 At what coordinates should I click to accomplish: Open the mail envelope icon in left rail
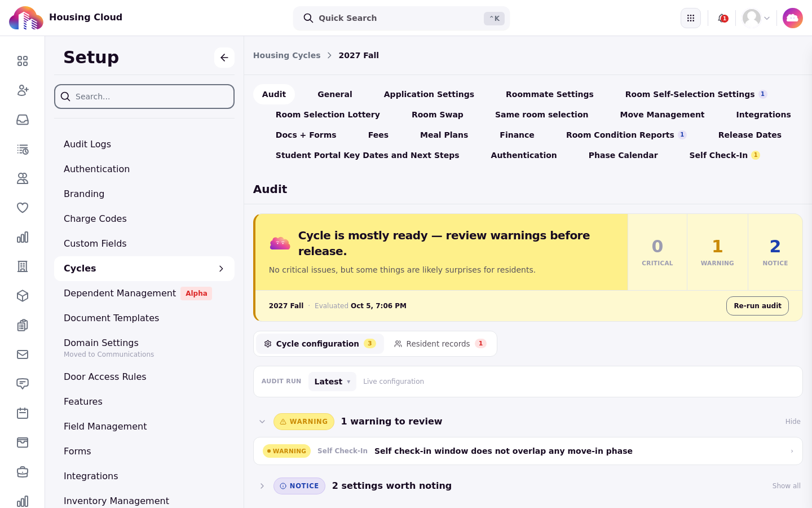(x=23, y=354)
